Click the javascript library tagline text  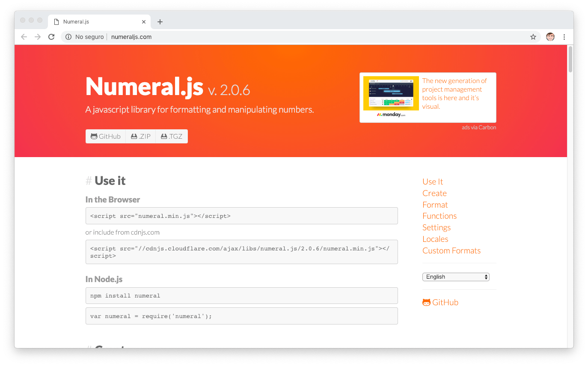pos(200,110)
